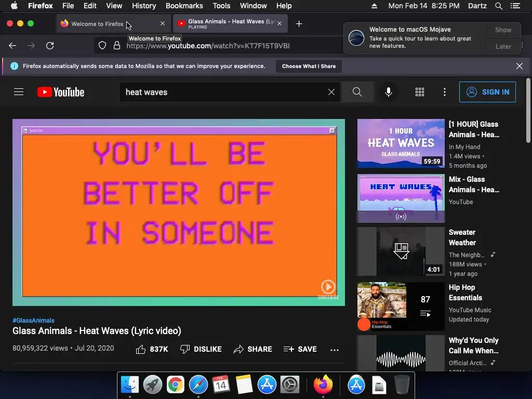Run search with the magnifier button
The width and height of the screenshot is (532, 399).
click(x=357, y=92)
